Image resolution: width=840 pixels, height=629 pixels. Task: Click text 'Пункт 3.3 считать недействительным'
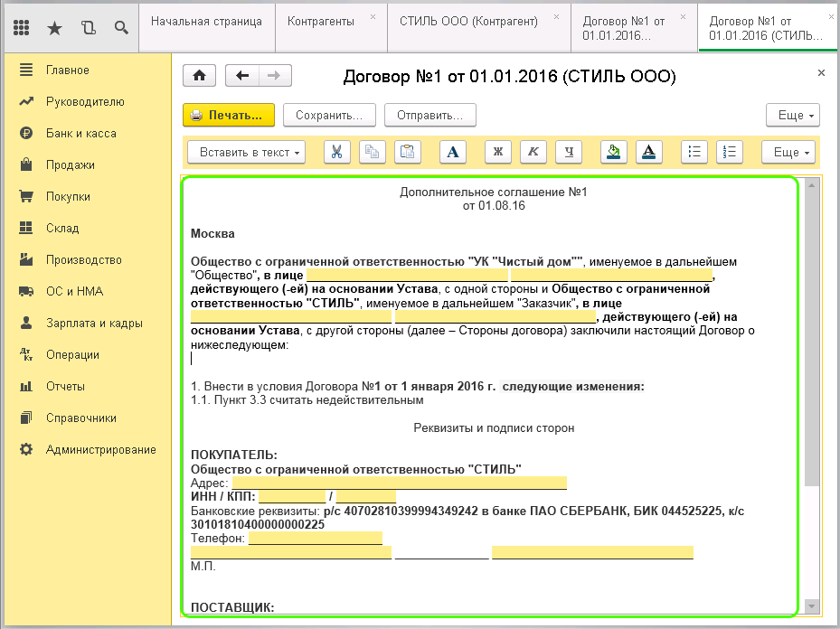click(x=319, y=399)
